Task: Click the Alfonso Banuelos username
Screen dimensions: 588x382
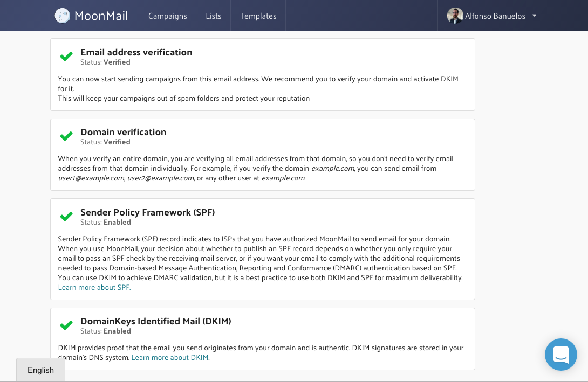Action: tap(495, 16)
